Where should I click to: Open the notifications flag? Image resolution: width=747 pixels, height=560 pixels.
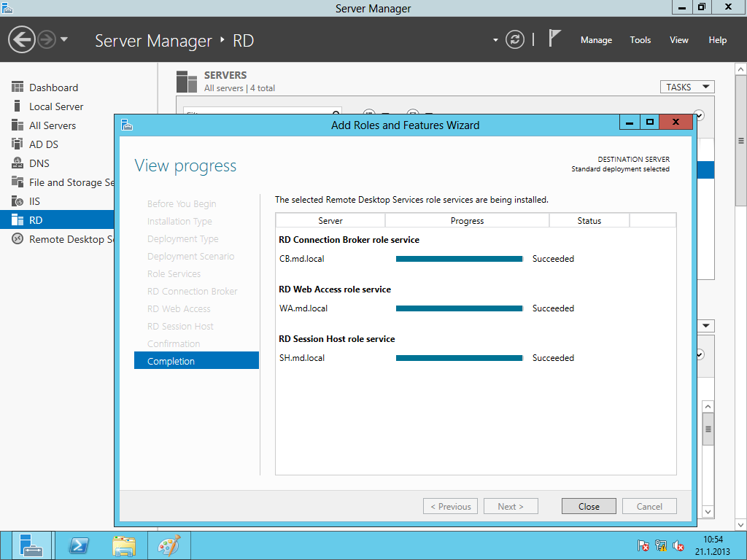555,39
